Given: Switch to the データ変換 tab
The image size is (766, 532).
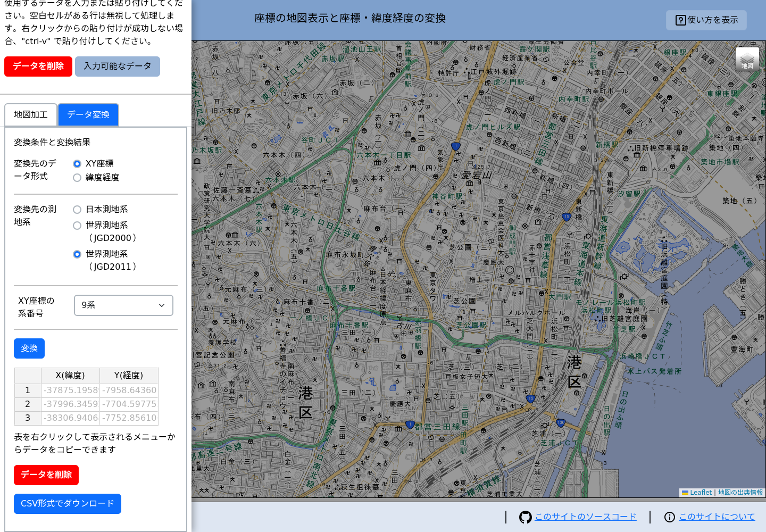Looking at the screenshot, I should coord(88,115).
